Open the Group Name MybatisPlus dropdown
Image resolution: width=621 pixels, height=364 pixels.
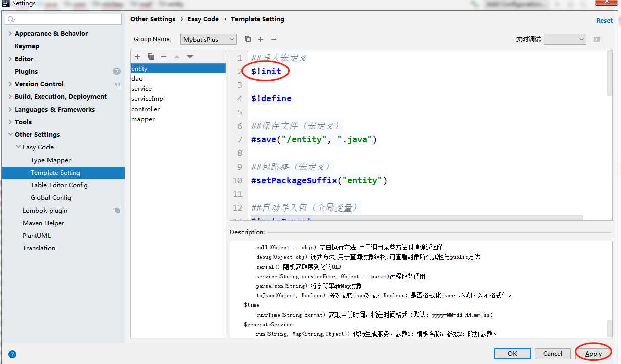point(208,39)
